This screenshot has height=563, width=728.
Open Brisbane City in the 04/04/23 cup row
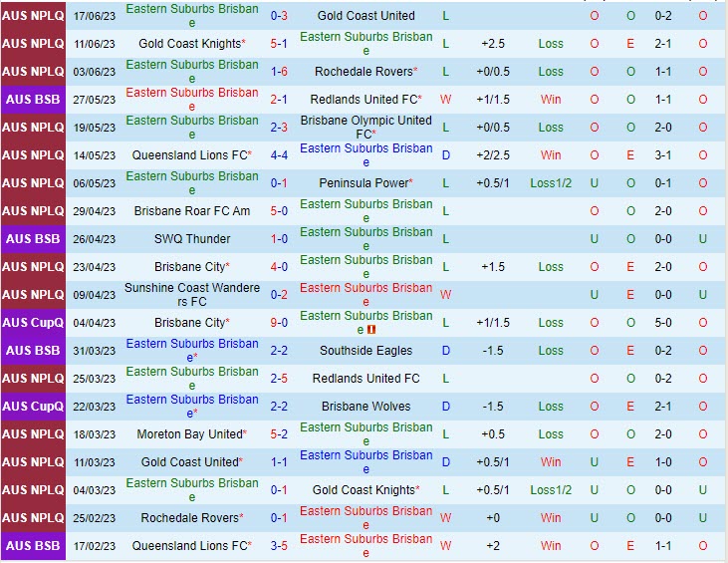[192, 323]
